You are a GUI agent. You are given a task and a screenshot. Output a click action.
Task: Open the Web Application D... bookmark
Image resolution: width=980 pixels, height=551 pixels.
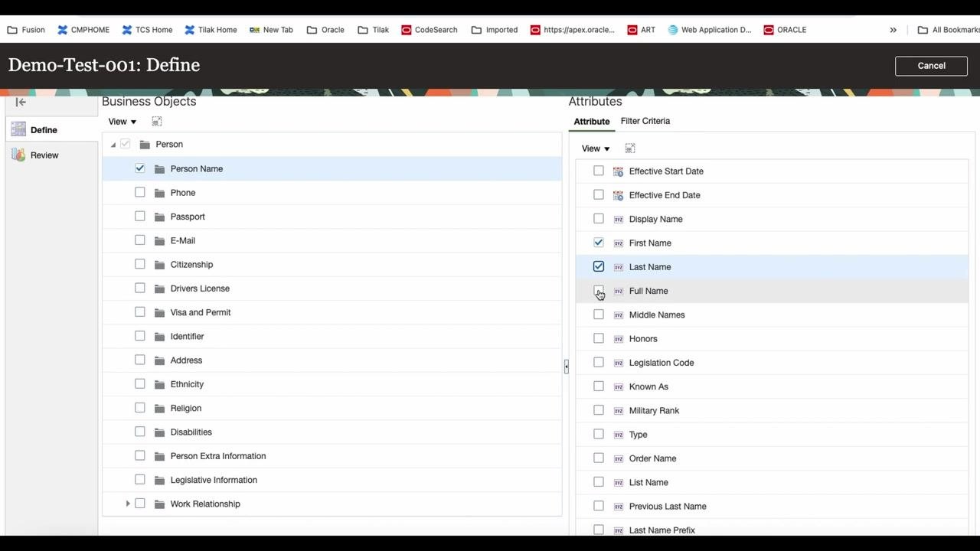pos(709,30)
